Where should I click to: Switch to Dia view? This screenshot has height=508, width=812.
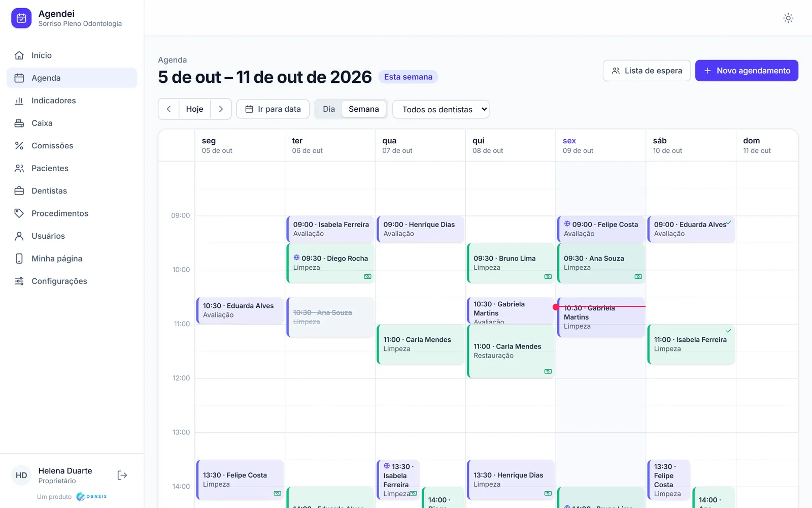click(329, 109)
